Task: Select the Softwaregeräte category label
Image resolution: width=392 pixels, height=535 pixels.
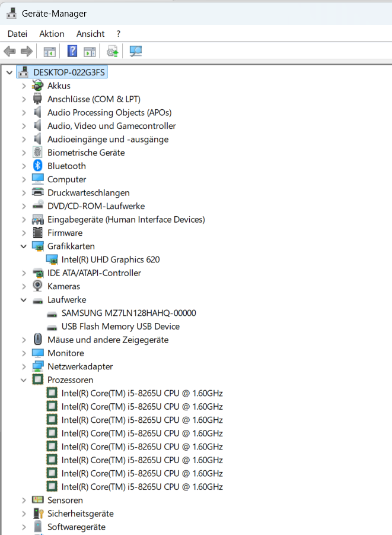Action: tap(77, 527)
